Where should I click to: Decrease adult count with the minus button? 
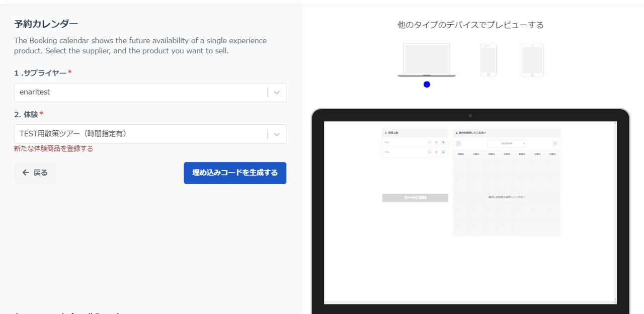coord(430,142)
